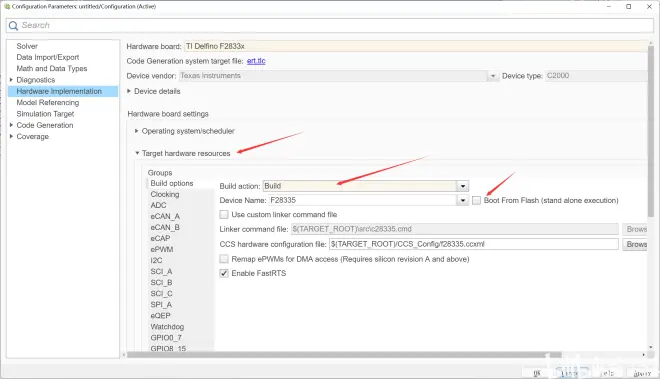The image size is (660, 379).
Task: Select Math and Data Types
Action: [52, 69]
